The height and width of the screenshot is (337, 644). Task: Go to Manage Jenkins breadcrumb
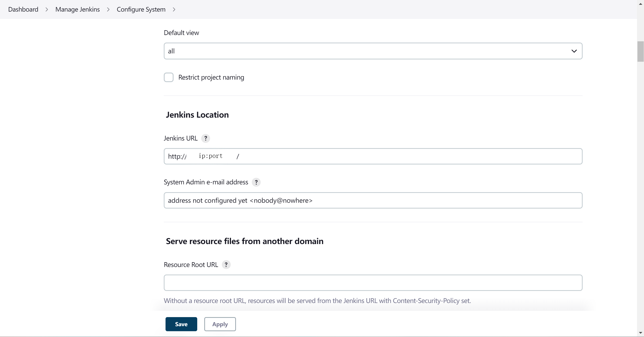[x=77, y=9]
